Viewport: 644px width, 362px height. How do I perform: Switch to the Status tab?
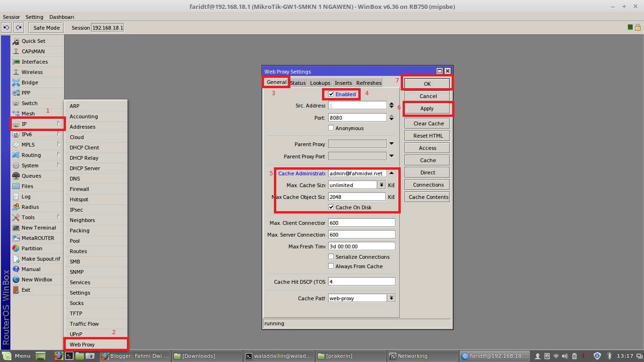298,83
